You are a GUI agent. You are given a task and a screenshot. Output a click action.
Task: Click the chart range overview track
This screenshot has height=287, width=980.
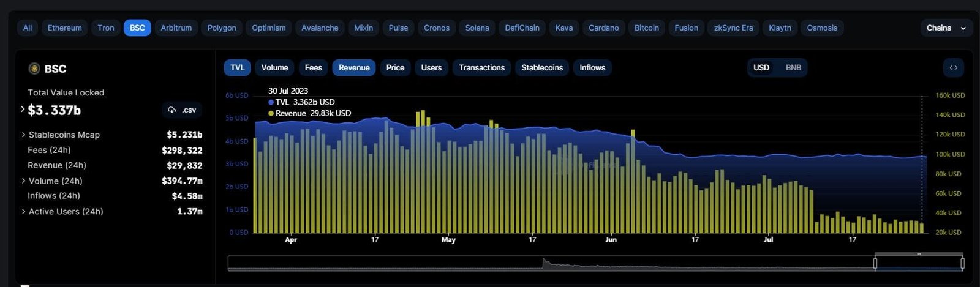pyautogui.click(x=595, y=263)
